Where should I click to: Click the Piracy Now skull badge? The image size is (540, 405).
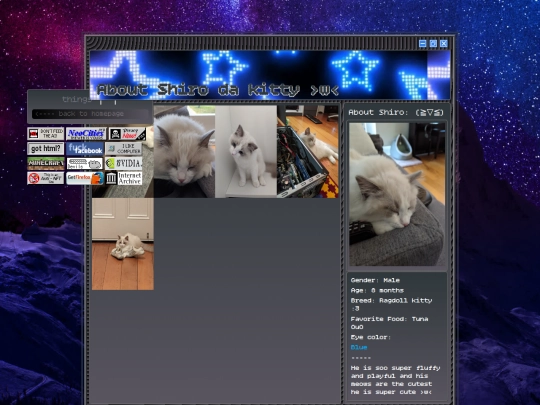[x=127, y=134]
